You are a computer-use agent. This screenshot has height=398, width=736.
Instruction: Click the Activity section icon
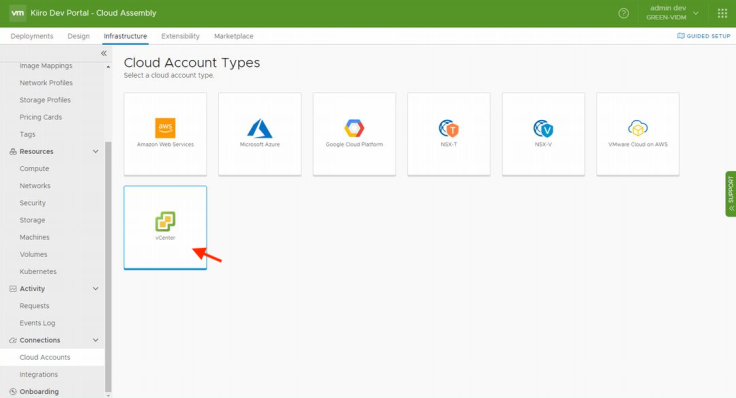(13, 289)
